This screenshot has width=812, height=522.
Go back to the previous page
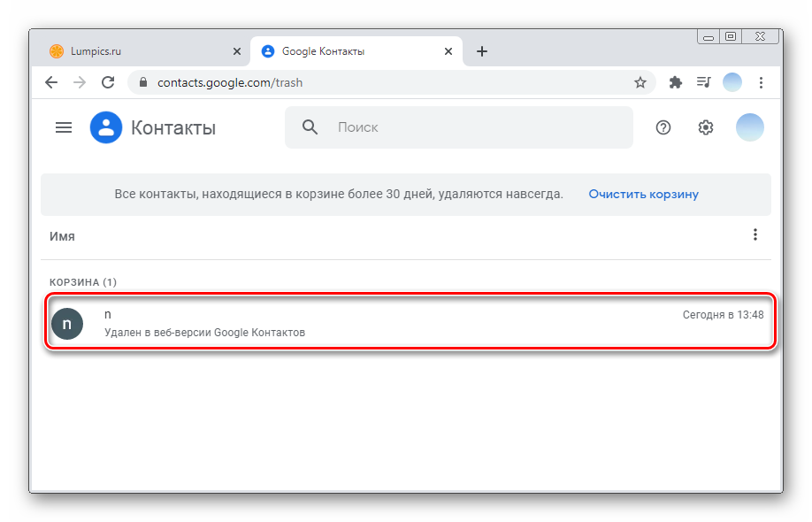tap(51, 82)
